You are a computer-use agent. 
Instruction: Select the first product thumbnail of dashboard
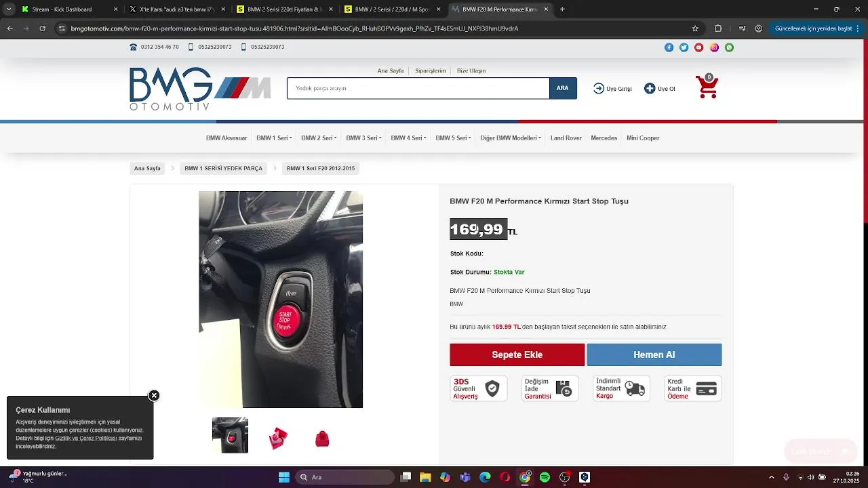tap(230, 435)
